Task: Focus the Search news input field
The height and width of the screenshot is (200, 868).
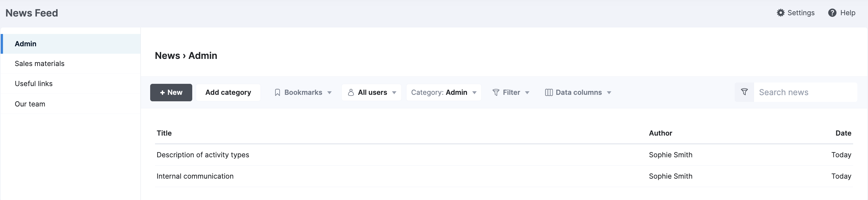Action: coord(805,92)
